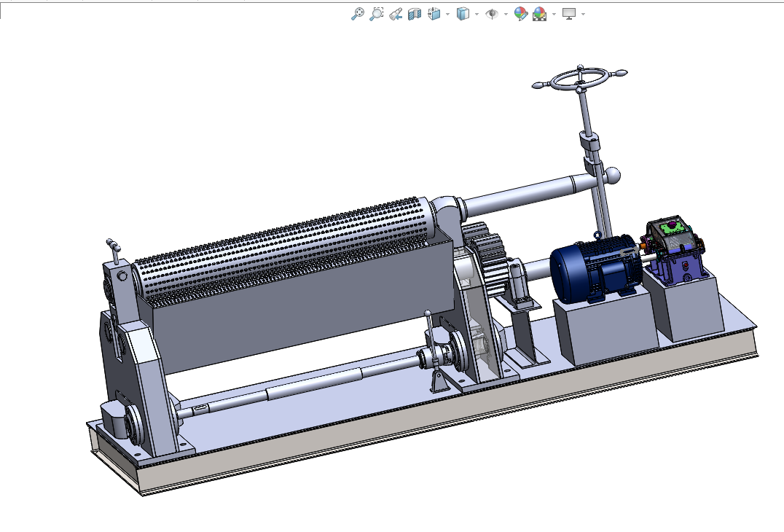Return to the Previous View
This screenshot has width=784, height=532.
(396, 14)
